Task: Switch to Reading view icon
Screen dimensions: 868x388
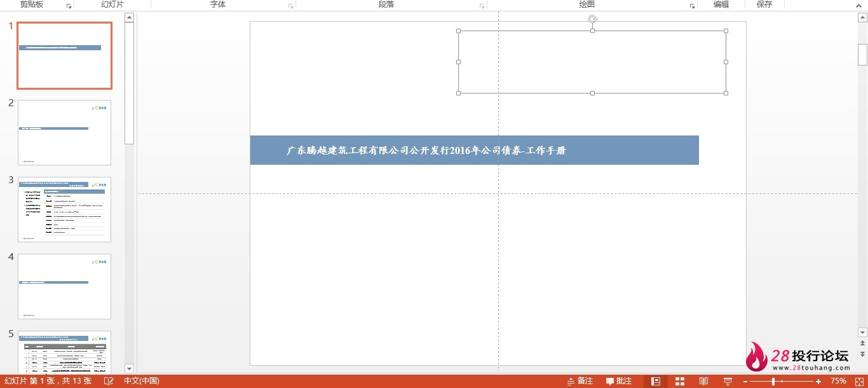Action: (x=703, y=381)
